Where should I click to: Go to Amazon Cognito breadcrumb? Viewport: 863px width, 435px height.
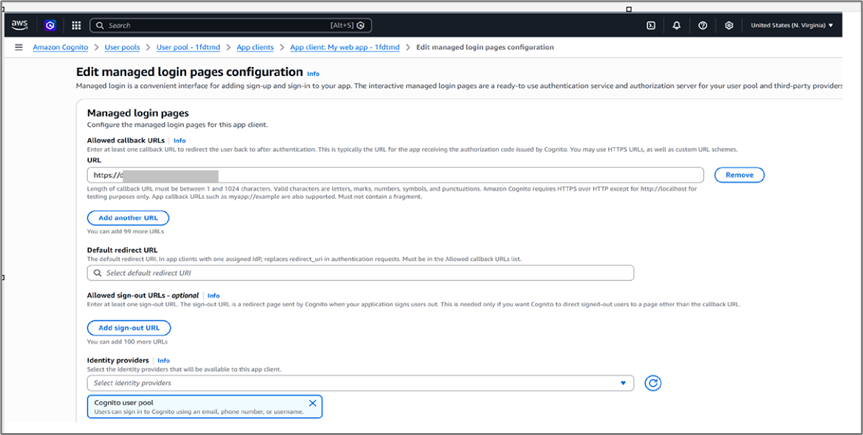coord(59,47)
